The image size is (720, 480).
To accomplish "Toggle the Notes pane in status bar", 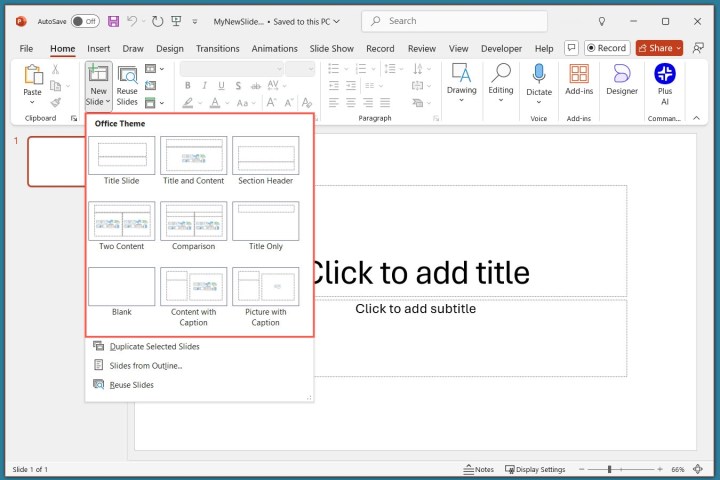I will [x=479, y=469].
